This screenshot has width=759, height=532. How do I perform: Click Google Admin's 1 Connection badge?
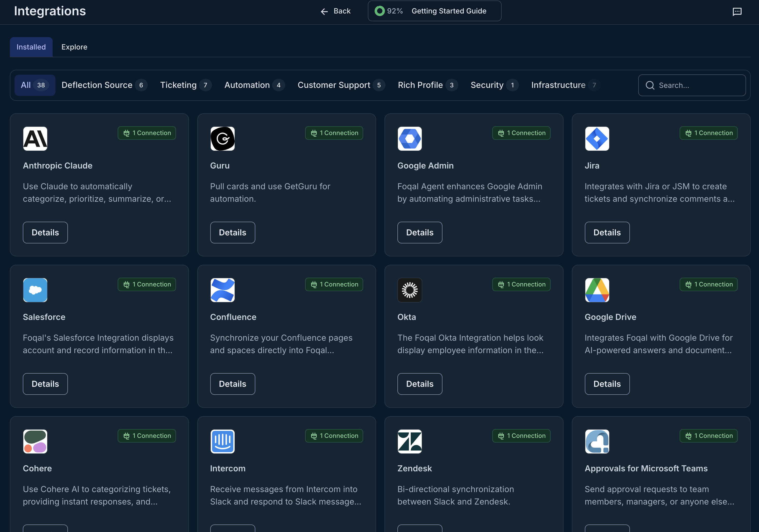coord(521,133)
